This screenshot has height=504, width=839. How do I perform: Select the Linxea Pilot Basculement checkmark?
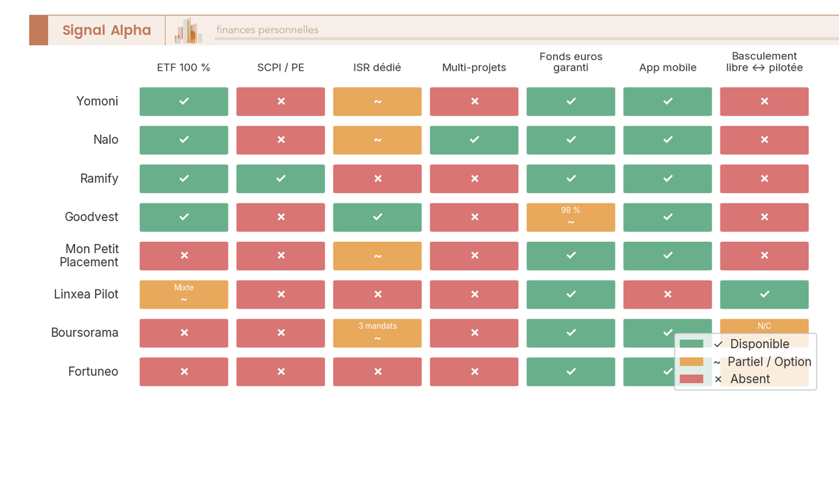tap(764, 294)
